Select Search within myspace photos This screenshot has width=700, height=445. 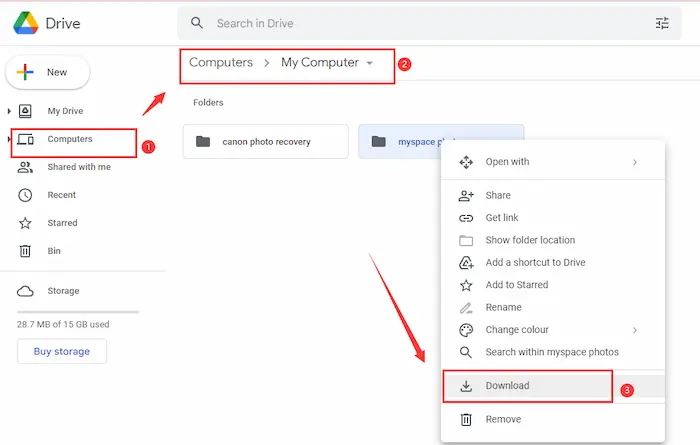(x=553, y=352)
